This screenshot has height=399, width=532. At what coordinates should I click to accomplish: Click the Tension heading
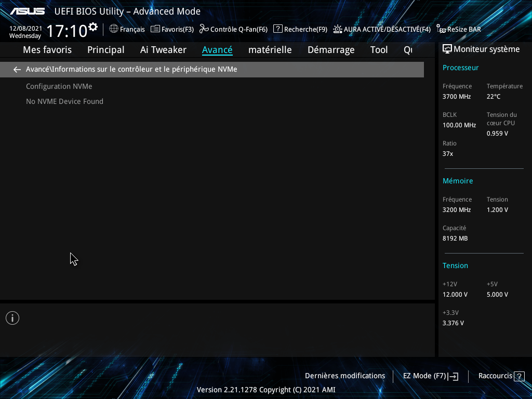click(x=455, y=265)
